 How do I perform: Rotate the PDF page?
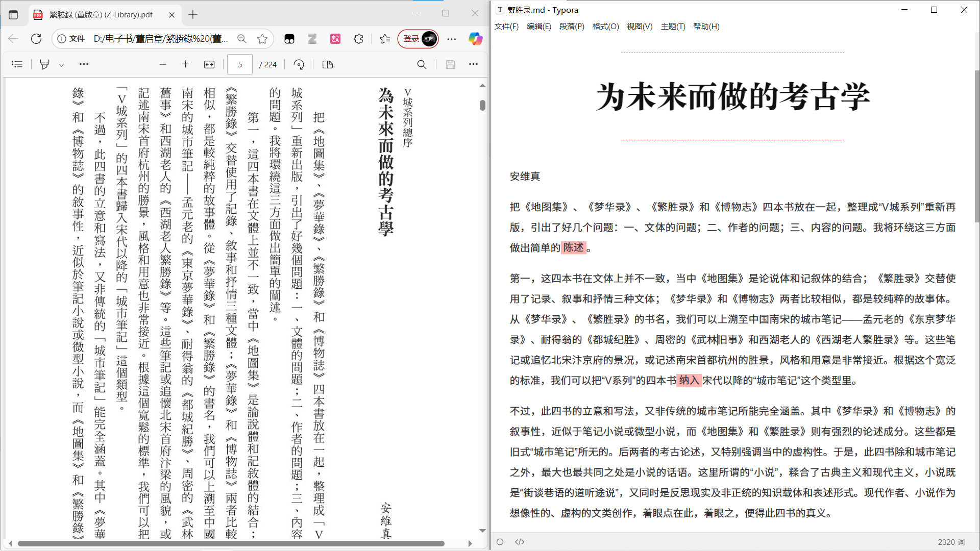point(299,64)
